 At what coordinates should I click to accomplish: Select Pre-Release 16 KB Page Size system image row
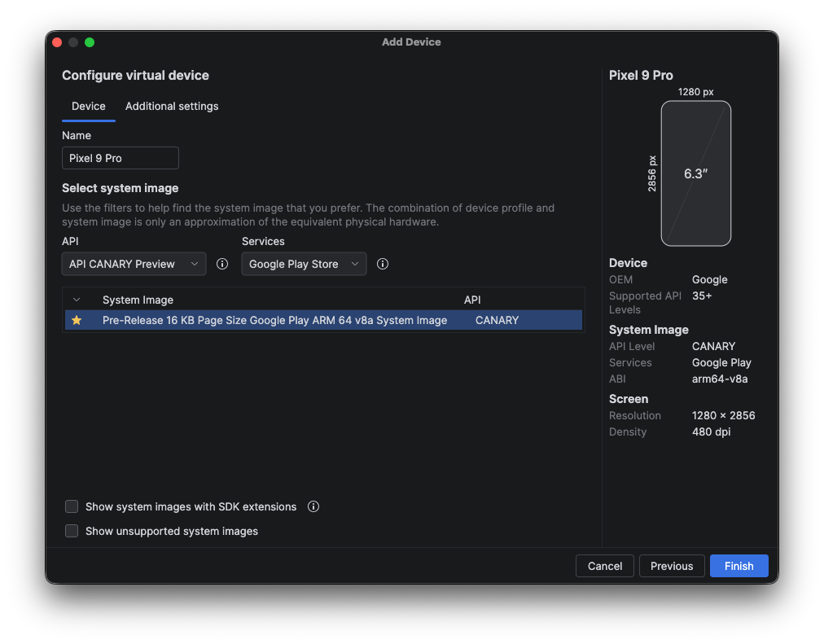click(324, 320)
